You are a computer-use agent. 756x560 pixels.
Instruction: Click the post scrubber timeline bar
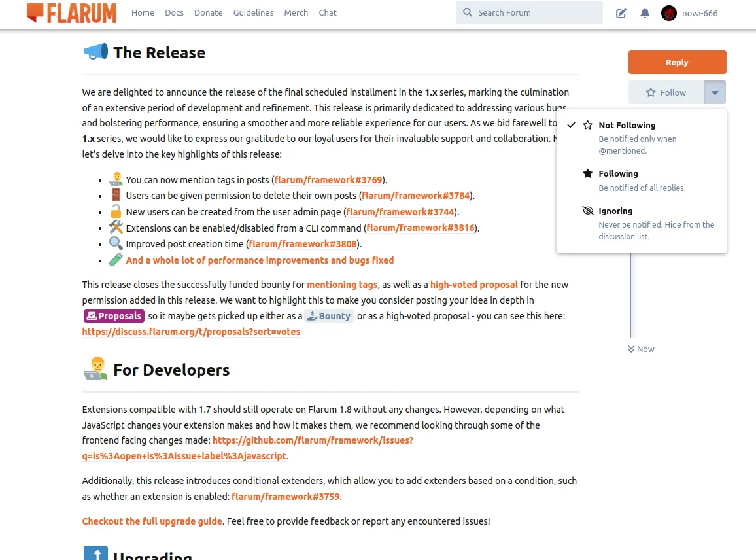tap(630, 294)
